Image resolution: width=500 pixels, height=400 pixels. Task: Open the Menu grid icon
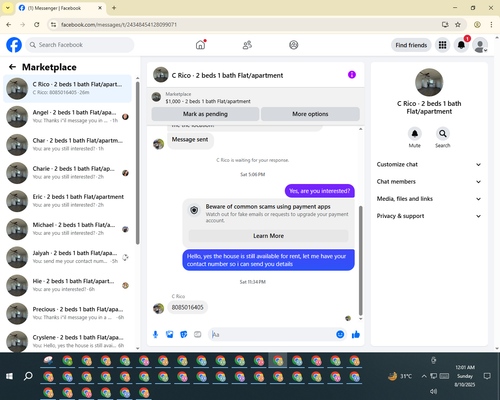(x=442, y=45)
